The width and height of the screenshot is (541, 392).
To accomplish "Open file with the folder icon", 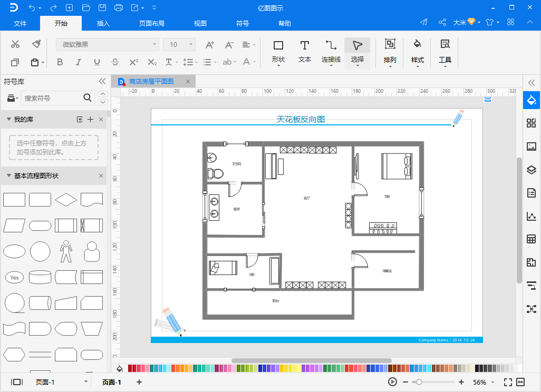I will [86, 7].
